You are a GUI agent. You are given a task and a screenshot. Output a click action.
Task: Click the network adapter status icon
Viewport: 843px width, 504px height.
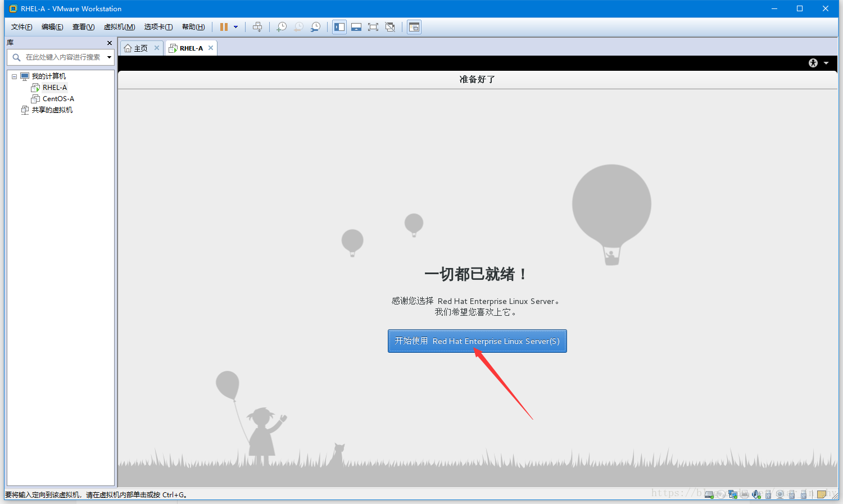point(733,494)
